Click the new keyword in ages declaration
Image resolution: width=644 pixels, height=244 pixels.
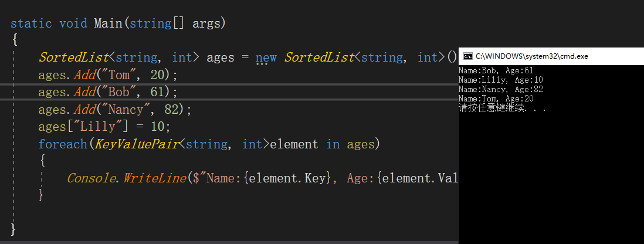click(266, 57)
